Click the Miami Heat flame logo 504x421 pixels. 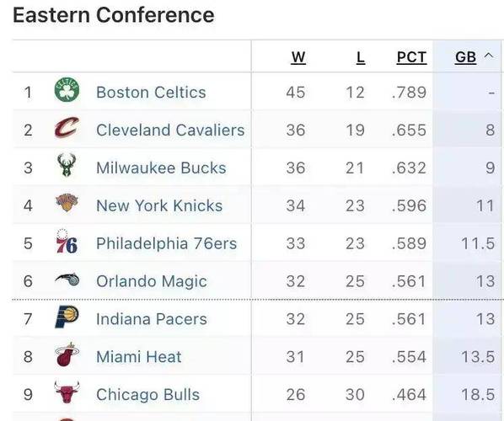(67, 354)
